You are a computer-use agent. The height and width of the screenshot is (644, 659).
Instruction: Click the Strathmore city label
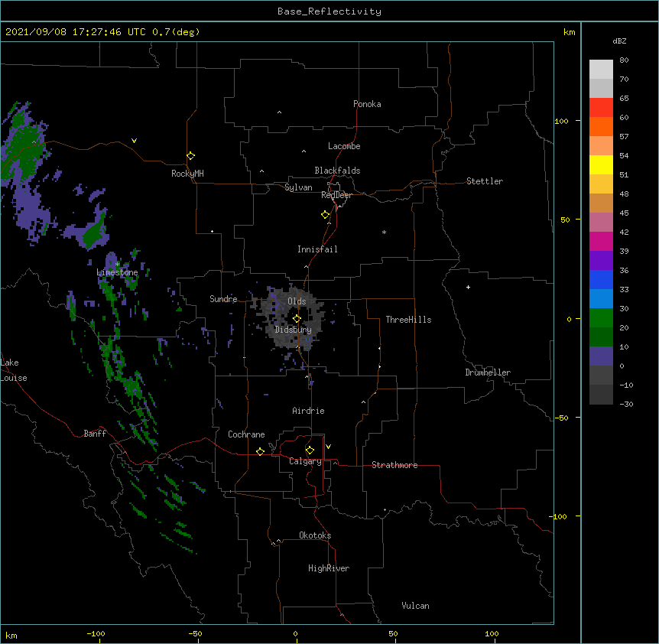click(394, 465)
